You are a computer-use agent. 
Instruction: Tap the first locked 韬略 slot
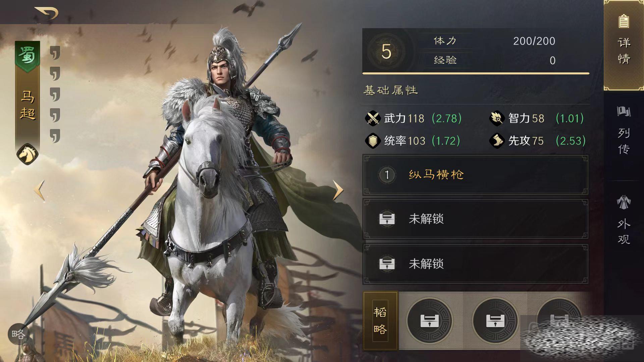click(430, 321)
